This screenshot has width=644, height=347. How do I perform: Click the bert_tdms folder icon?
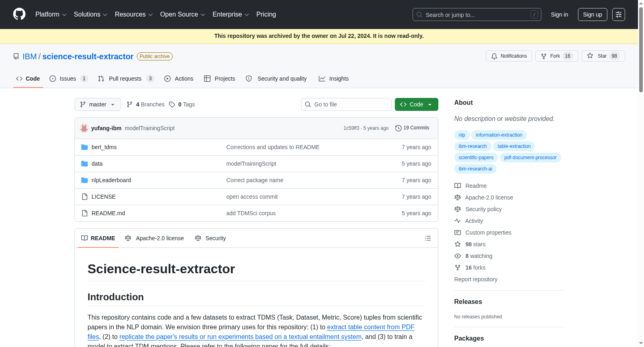85,147
